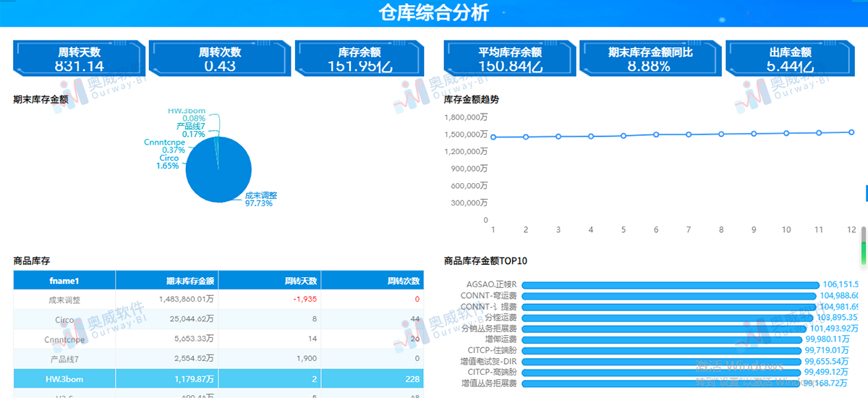Click the bar valued 99,168.72万
Image resolution: width=868 pixels, height=411 pixels.
661,384
